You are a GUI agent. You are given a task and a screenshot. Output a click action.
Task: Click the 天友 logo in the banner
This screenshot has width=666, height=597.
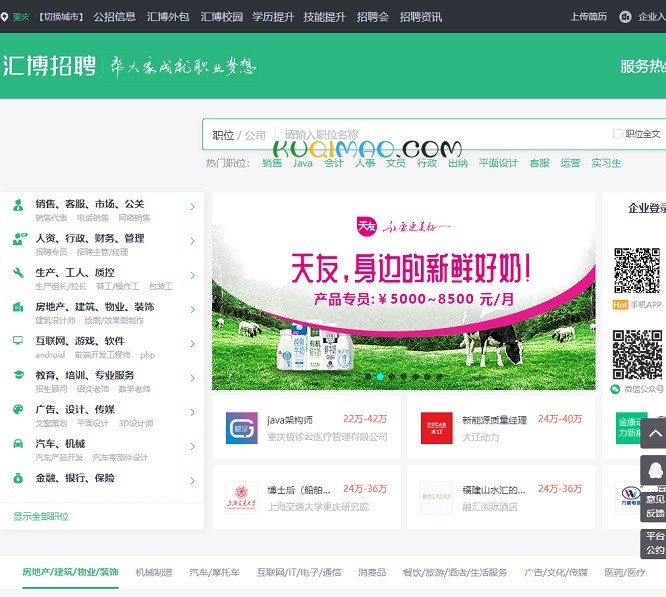point(367,226)
